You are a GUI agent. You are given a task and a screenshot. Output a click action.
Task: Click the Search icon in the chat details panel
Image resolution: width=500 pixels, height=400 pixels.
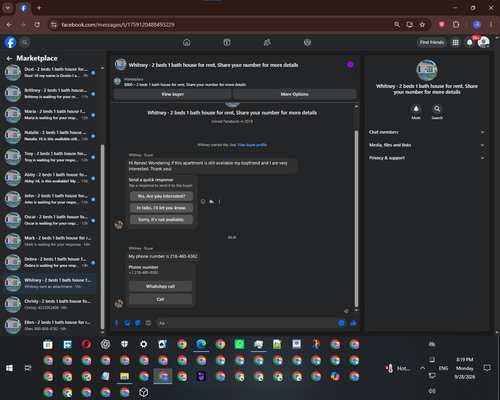tap(437, 109)
